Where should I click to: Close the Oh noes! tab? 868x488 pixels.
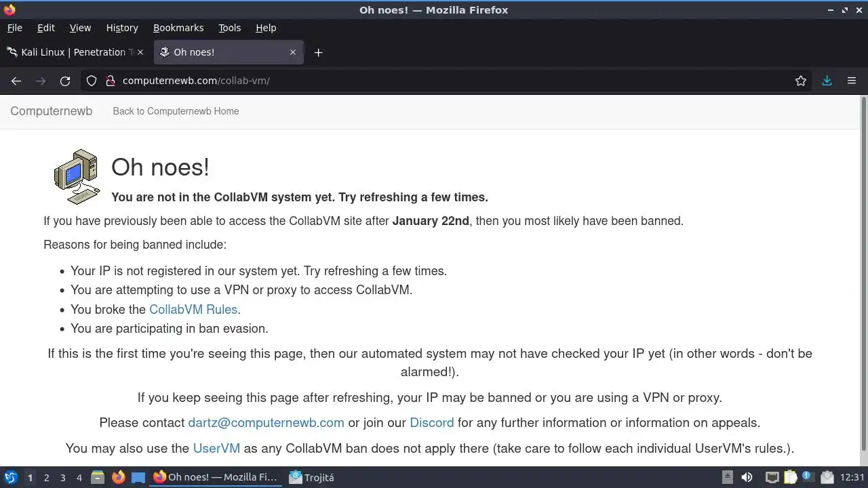pos(293,52)
